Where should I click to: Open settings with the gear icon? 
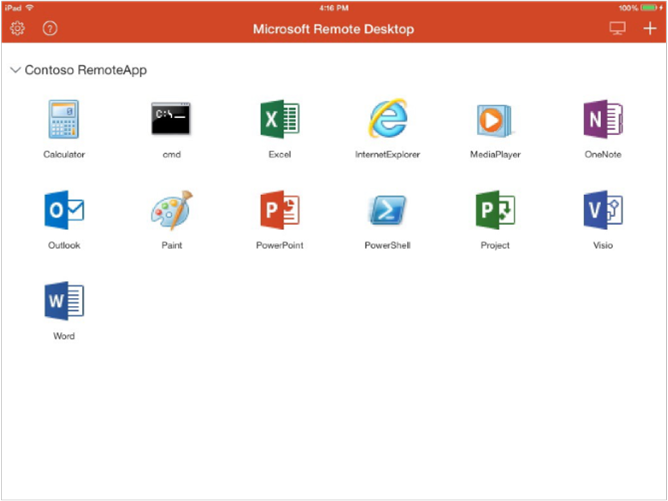click(x=17, y=29)
